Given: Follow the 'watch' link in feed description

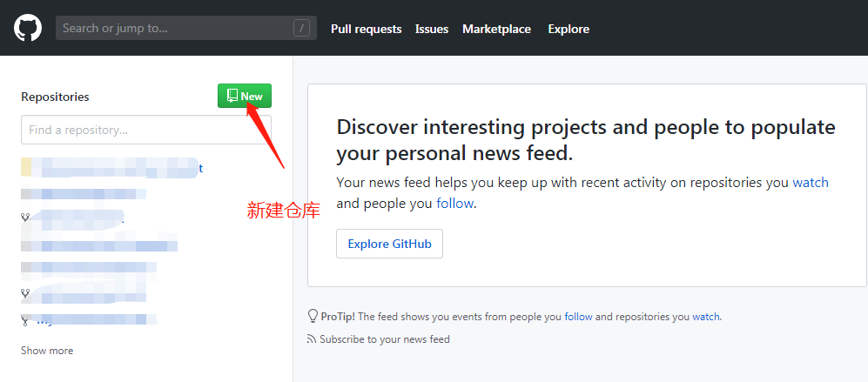Looking at the screenshot, I should pos(811,183).
